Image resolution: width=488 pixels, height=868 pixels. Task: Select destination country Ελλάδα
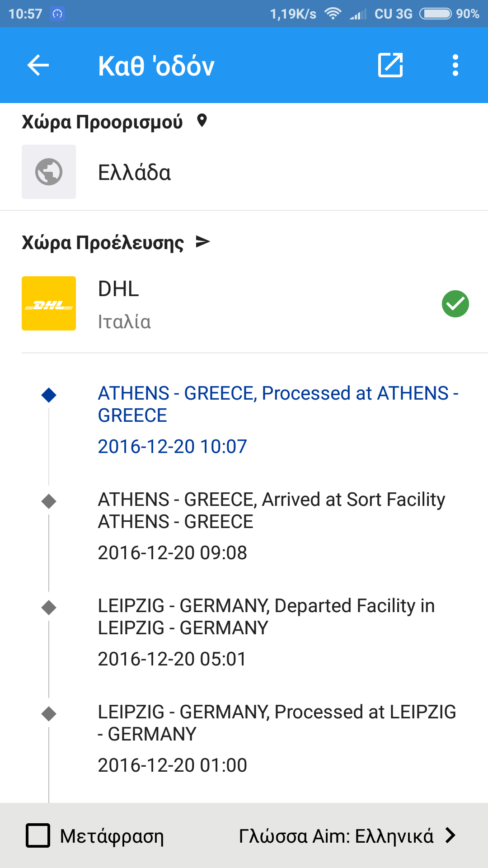[x=135, y=173]
